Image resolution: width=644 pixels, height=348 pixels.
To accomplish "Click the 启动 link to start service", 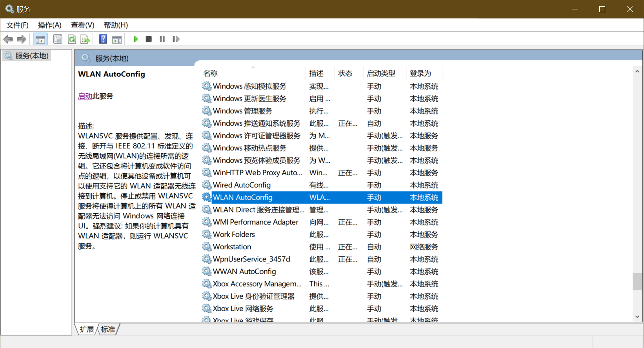I will (85, 96).
